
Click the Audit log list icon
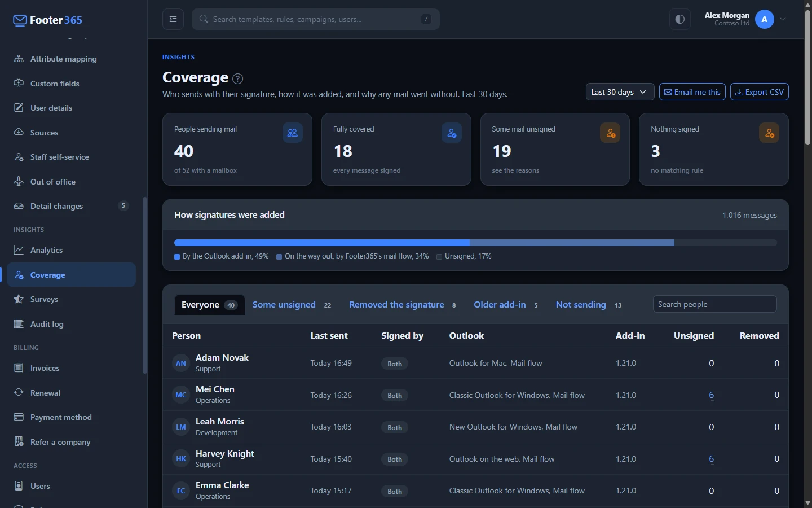coord(19,324)
